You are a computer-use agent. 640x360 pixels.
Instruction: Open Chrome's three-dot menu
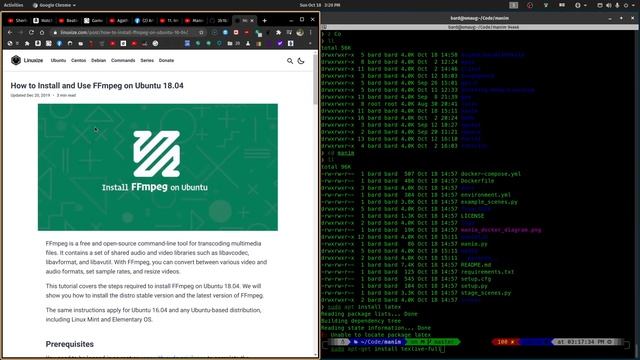(311, 32)
